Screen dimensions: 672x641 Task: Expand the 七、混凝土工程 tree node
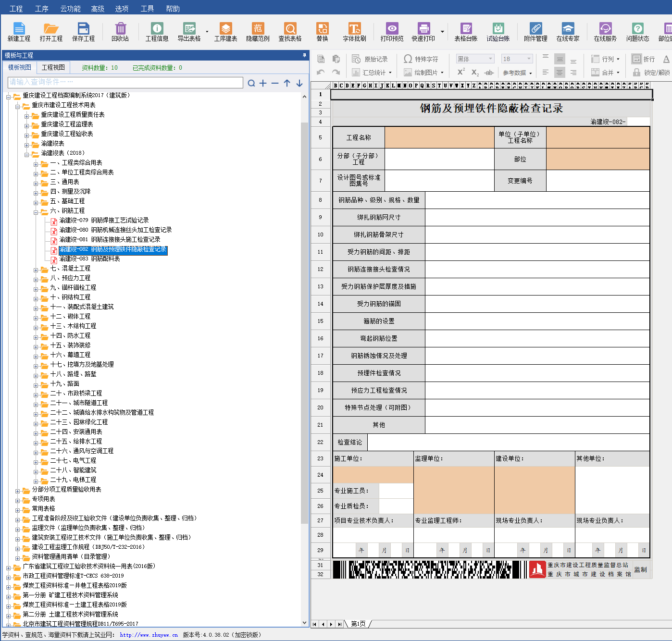36,270
